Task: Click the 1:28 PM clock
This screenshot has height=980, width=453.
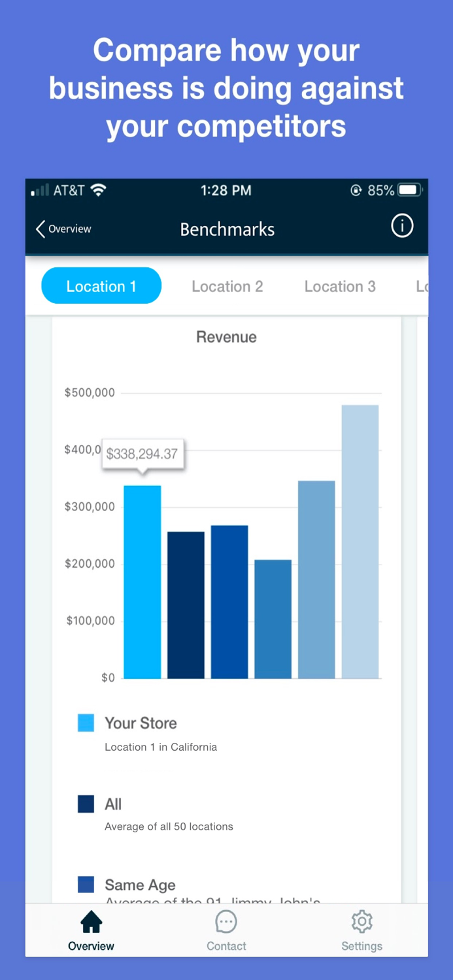Action: (x=226, y=190)
